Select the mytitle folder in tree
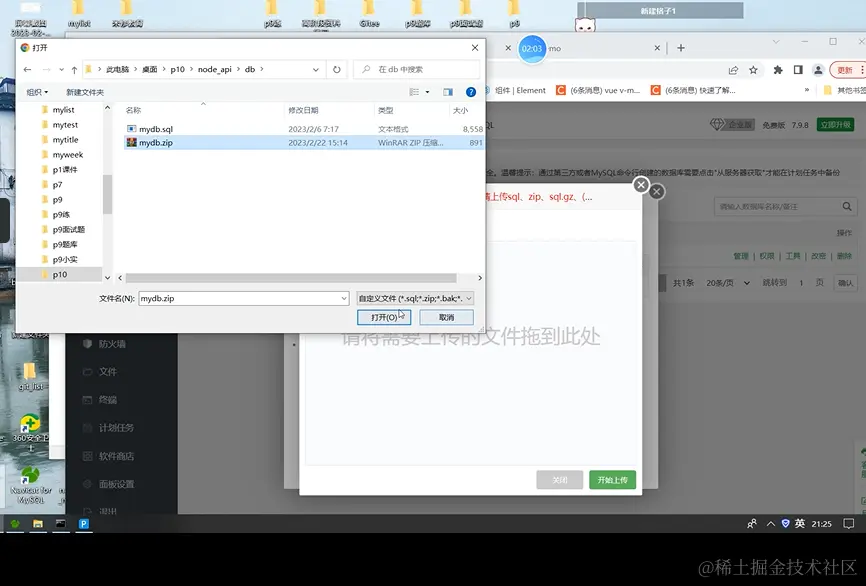The height and width of the screenshot is (586, 866). click(65, 140)
